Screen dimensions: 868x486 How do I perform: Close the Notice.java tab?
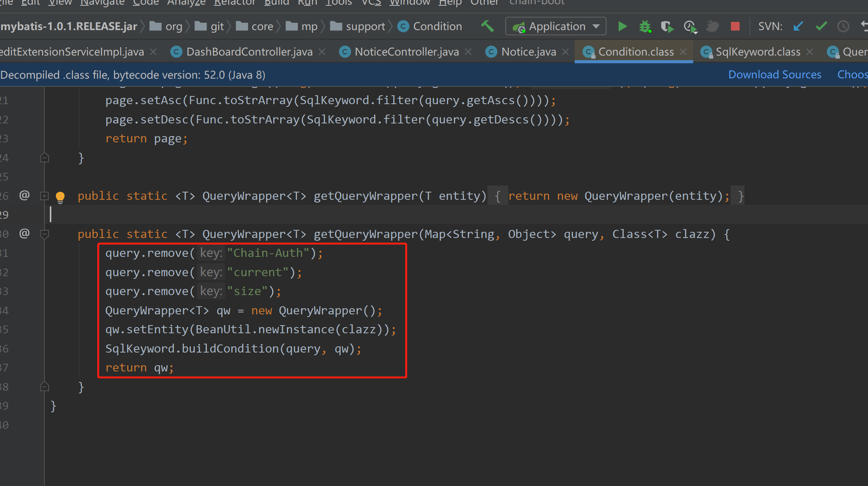point(565,51)
